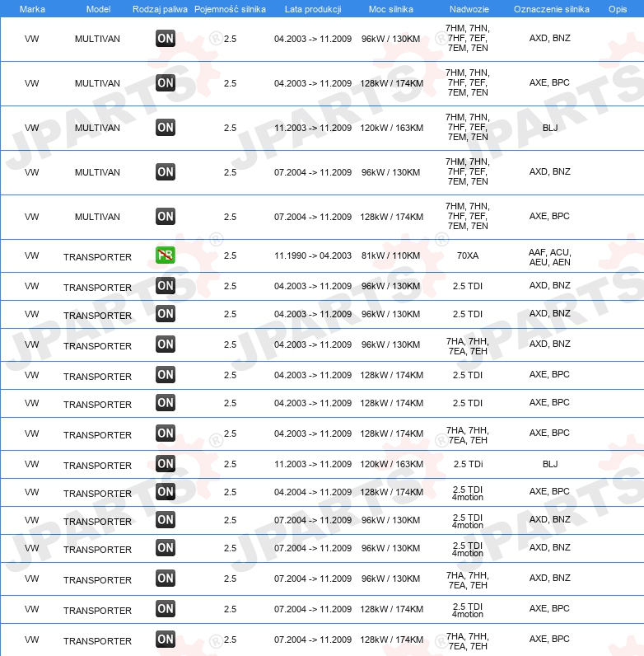Click the ON diesel icon in Multivan BLJ row

(166, 127)
